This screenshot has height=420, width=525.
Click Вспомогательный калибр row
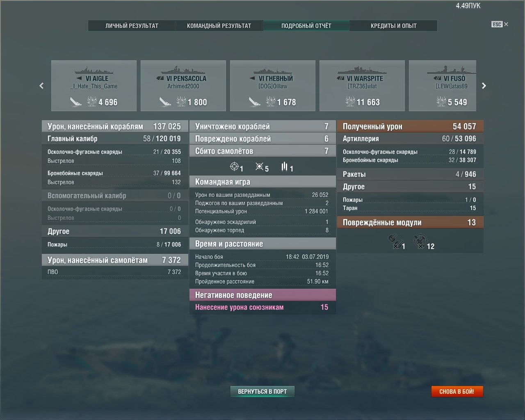point(115,196)
